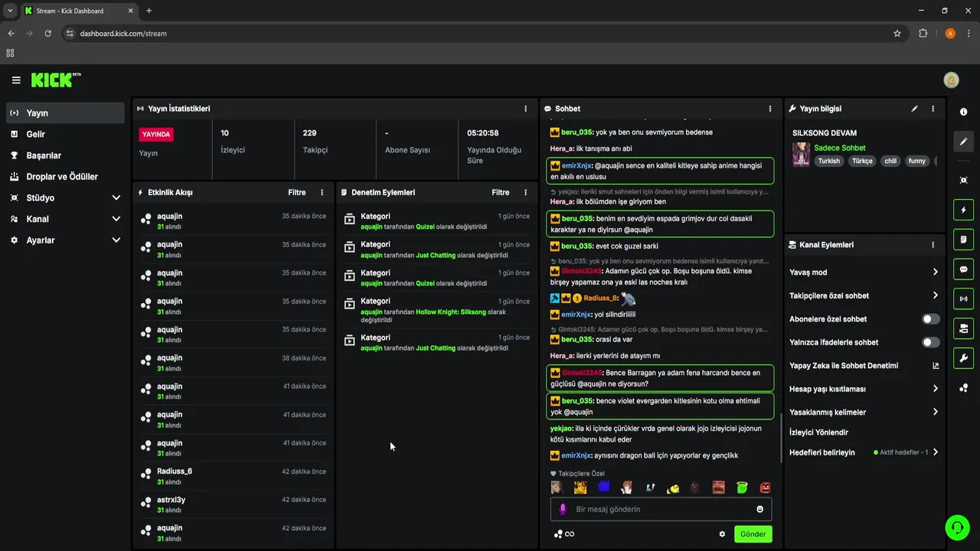Image resolution: width=980 pixels, height=551 pixels.
Task: Click the green halo emote
Action: [x=742, y=487]
